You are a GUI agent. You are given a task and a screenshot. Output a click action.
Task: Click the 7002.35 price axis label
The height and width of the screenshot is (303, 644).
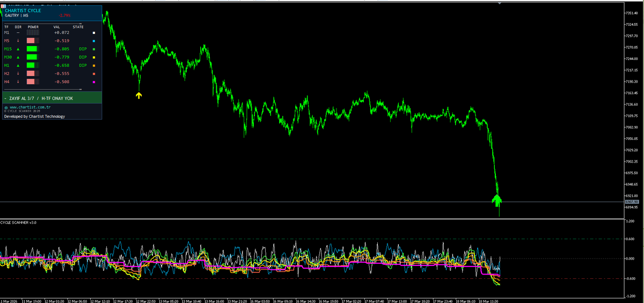point(632,161)
